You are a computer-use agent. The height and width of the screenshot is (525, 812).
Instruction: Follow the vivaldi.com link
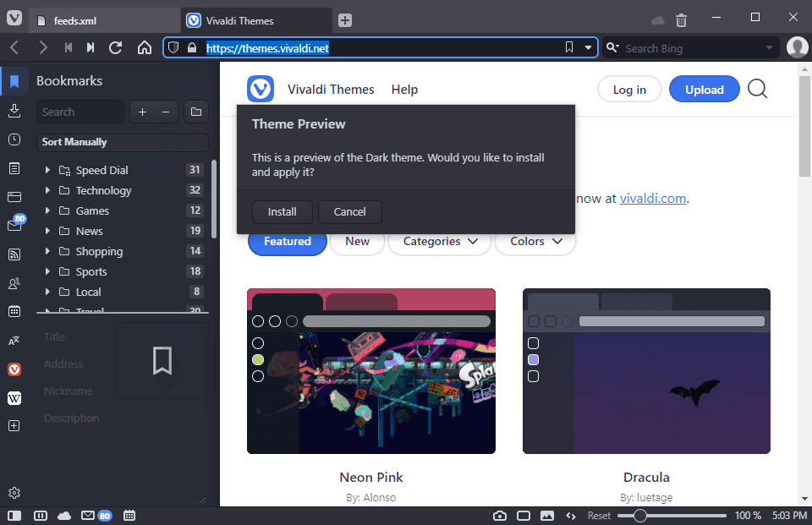tap(652, 199)
